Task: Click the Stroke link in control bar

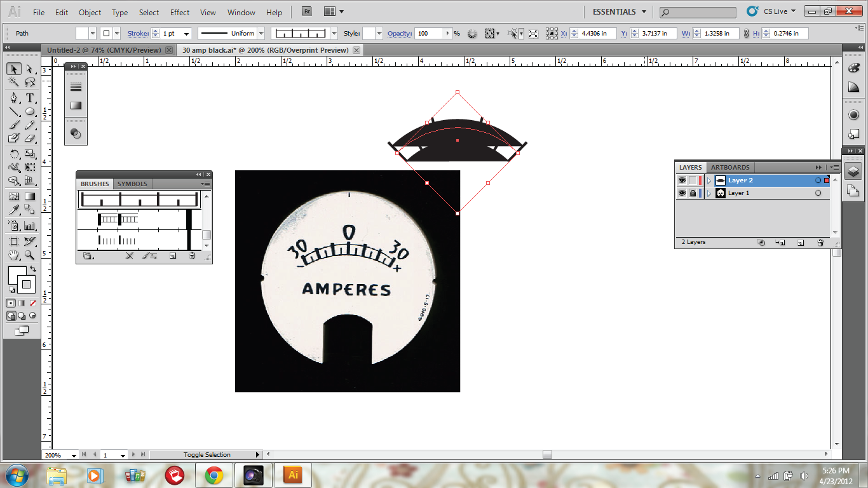Action: (x=138, y=34)
